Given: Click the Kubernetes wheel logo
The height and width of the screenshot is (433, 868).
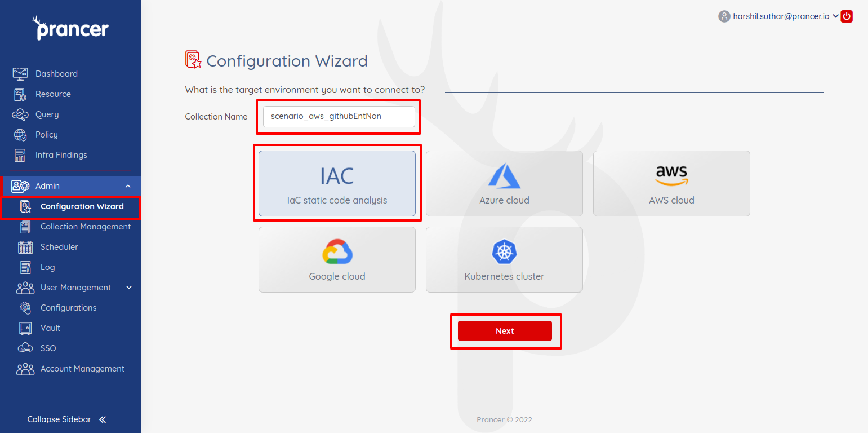Looking at the screenshot, I should 504,251.
